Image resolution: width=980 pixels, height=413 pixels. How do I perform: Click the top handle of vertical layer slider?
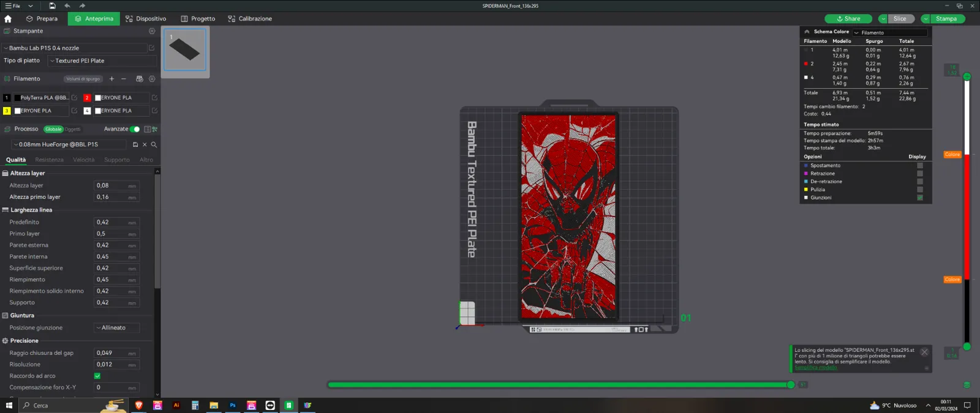(967, 76)
